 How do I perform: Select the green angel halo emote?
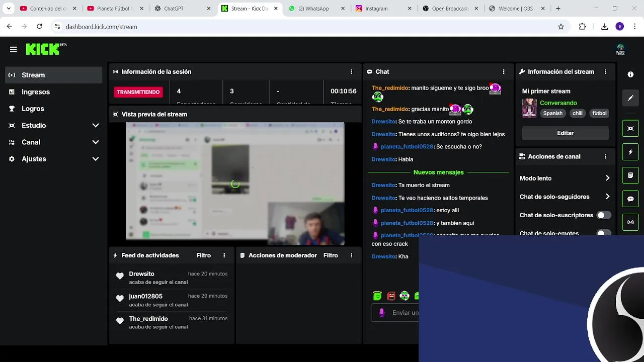coord(377,296)
